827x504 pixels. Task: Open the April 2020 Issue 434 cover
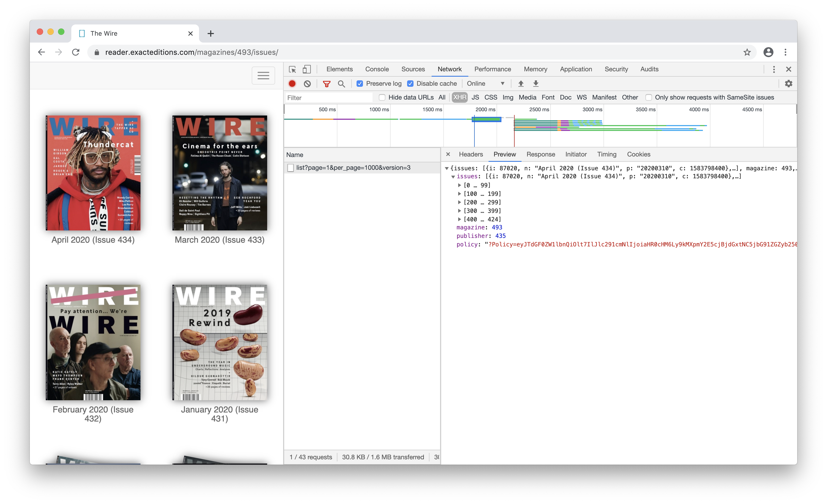click(x=93, y=173)
